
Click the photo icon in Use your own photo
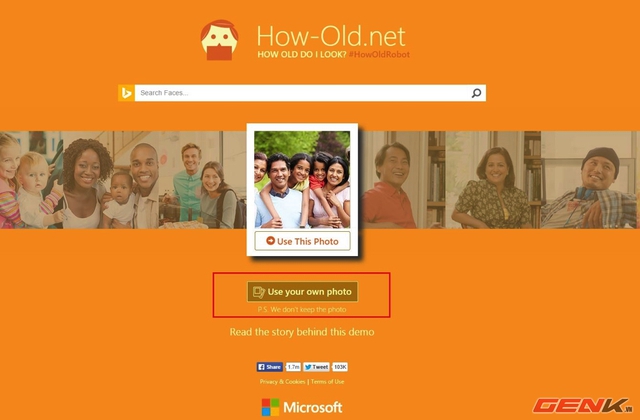point(259,292)
